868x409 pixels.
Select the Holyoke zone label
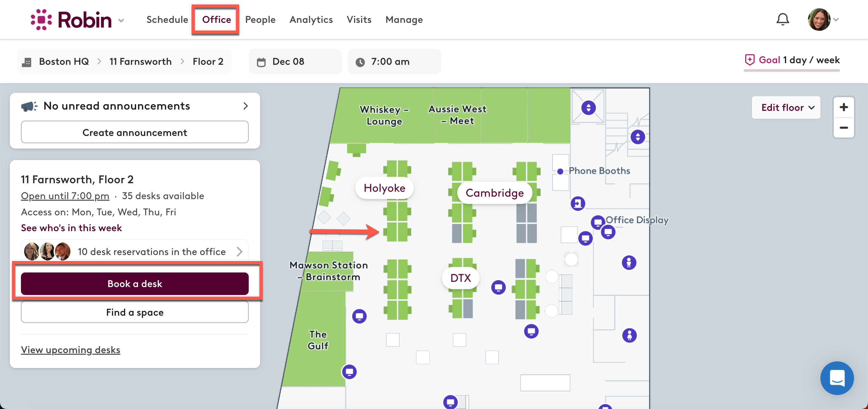(385, 188)
